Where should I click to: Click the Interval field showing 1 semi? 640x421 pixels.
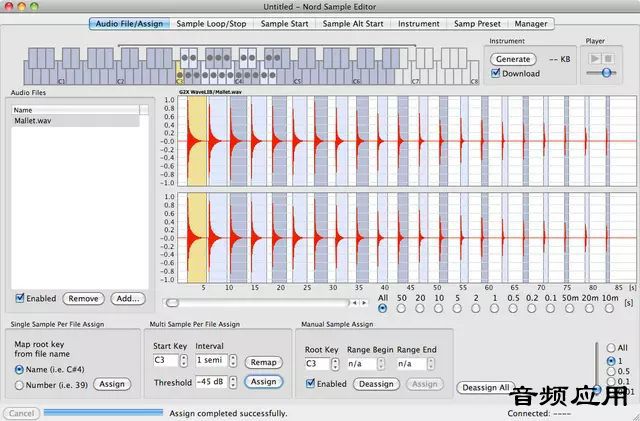(x=211, y=361)
